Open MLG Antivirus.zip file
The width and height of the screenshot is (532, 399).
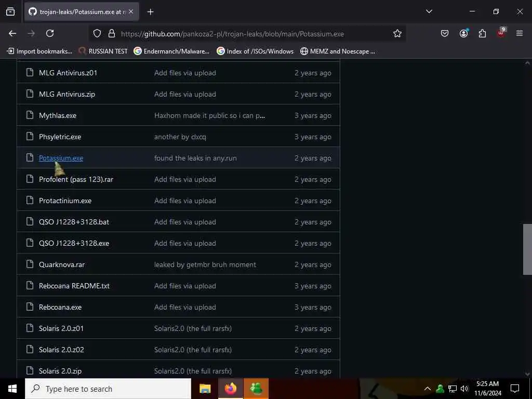67,95
